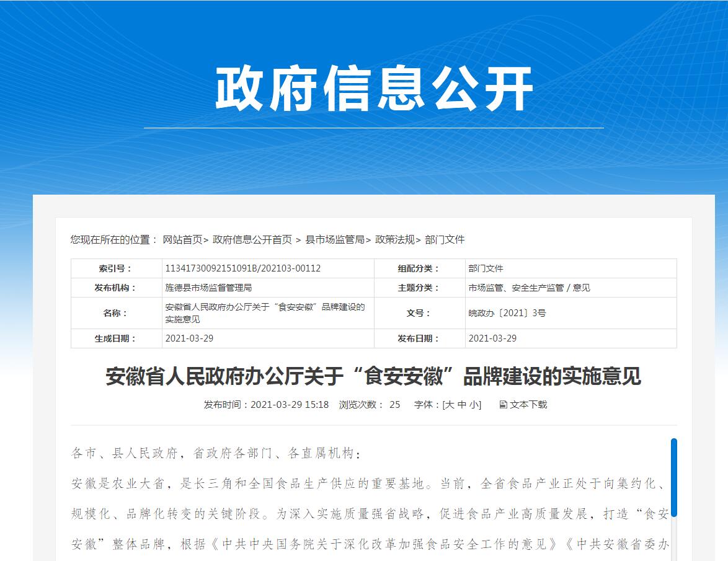Viewport: 728px width, 561px height.
Task: Click the 浏览次数 count 25
Action: (394, 405)
